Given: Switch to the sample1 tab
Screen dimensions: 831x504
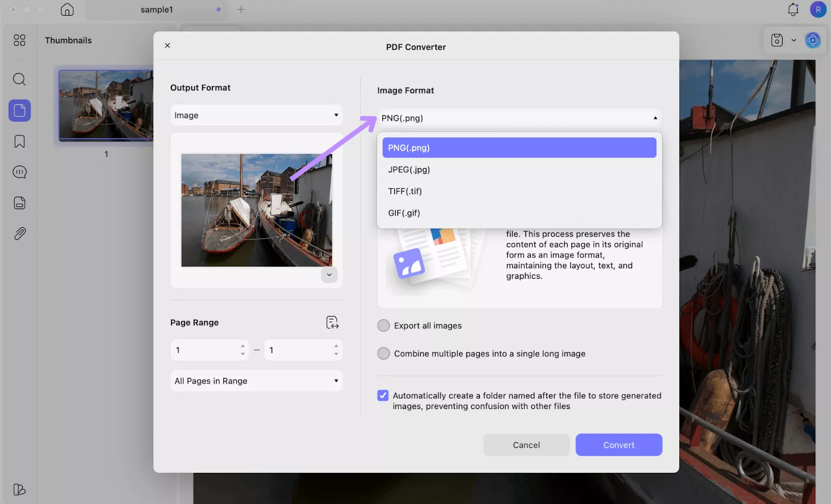Looking at the screenshot, I should 156,9.
